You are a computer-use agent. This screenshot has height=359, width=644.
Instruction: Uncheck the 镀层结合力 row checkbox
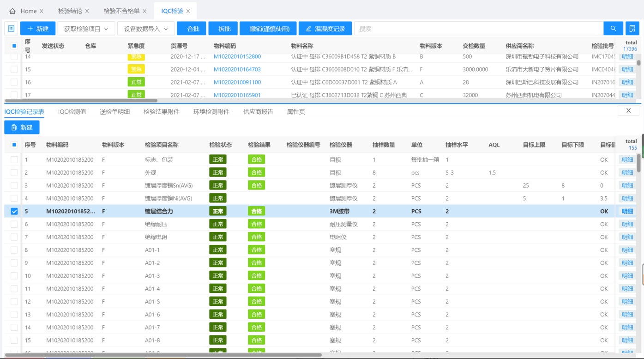coord(14,211)
